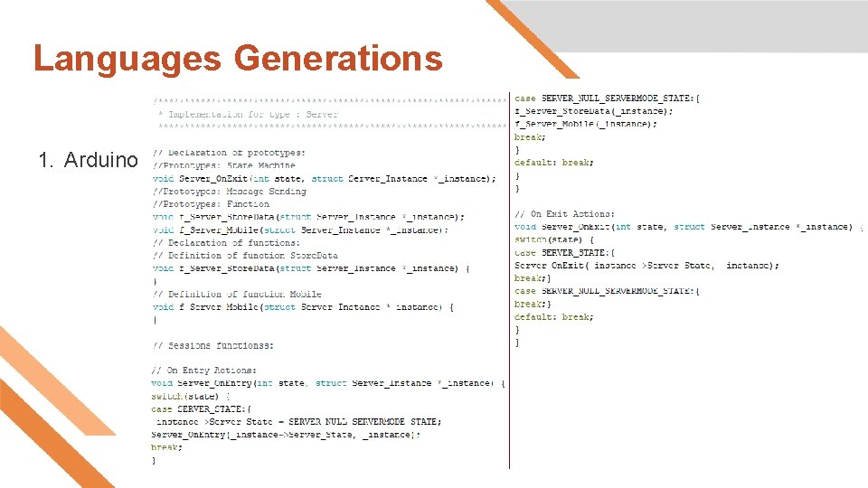Click the 'Languages Generations' slide title
The height and width of the screenshot is (488, 868).
(238, 59)
